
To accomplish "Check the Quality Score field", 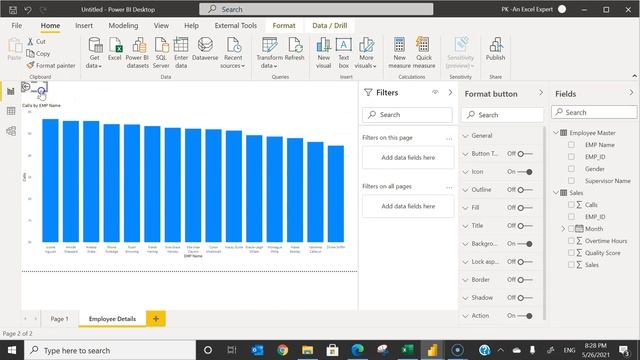I will coord(571,253).
